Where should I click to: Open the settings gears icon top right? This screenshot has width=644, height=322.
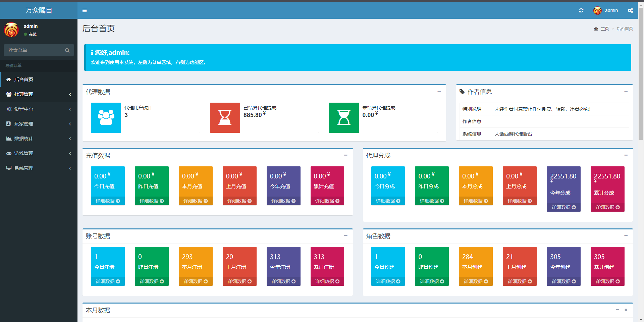click(x=631, y=10)
